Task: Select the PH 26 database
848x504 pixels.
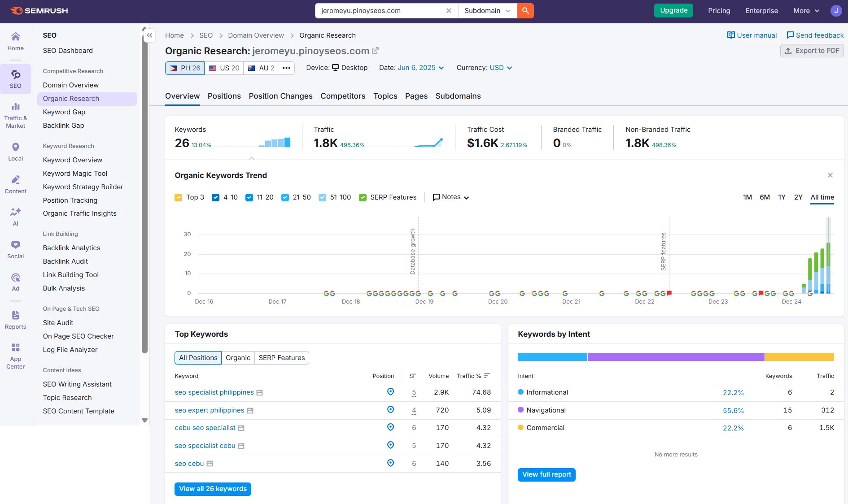Action: pyautogui.click(x=185, y=68)
